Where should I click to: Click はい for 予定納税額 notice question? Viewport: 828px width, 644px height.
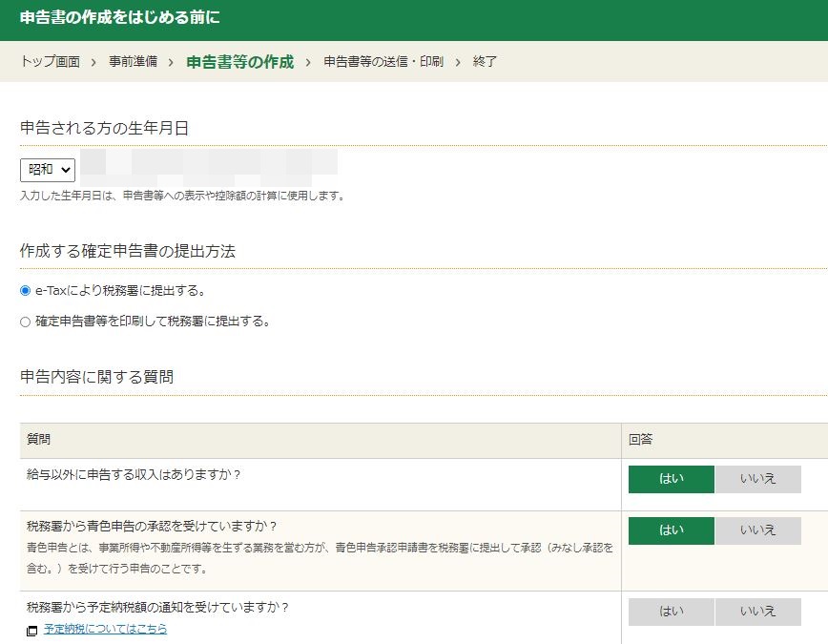(x=672, y=612)
